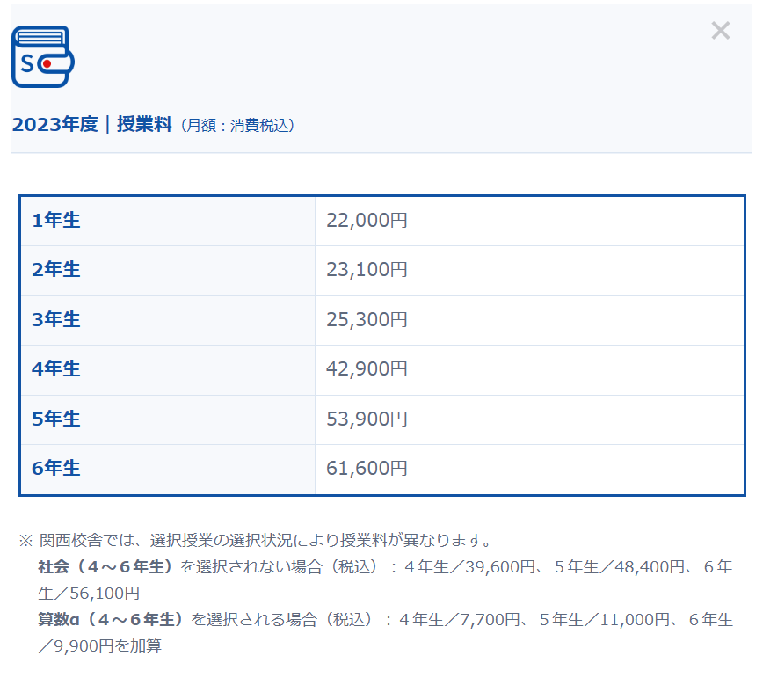Image resolution: width=763 pixels, height=700 pixels.
Task: Select the book icon above the wallet graphic
Action: point(40,37)
